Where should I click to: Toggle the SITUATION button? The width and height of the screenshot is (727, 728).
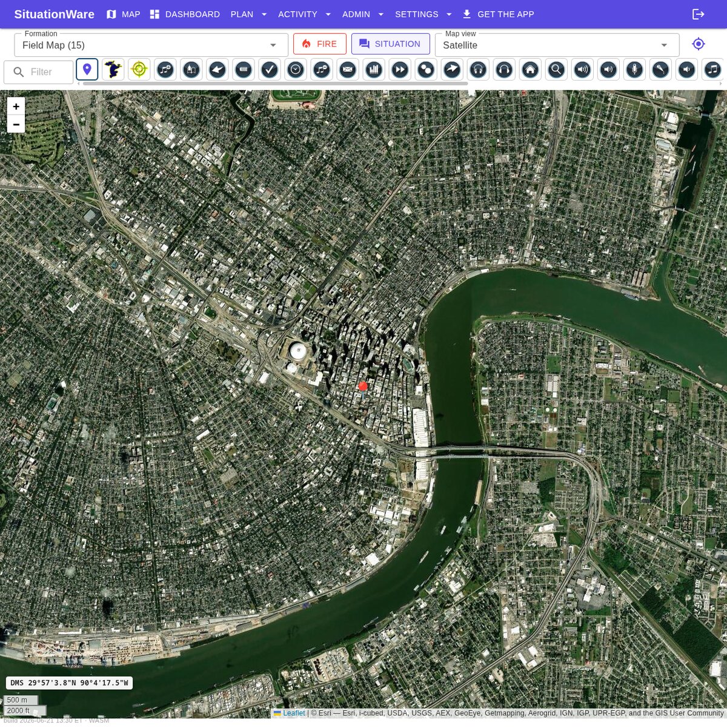390,44
